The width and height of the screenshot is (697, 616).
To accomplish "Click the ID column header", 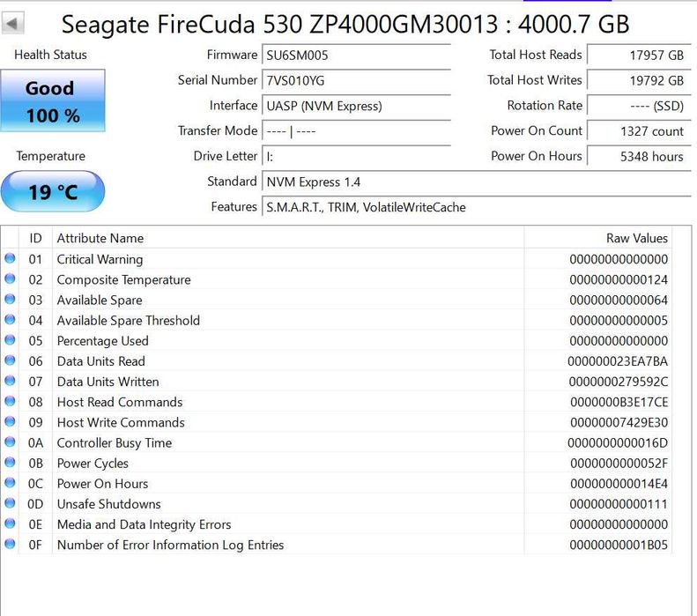I will coord(35,238).
